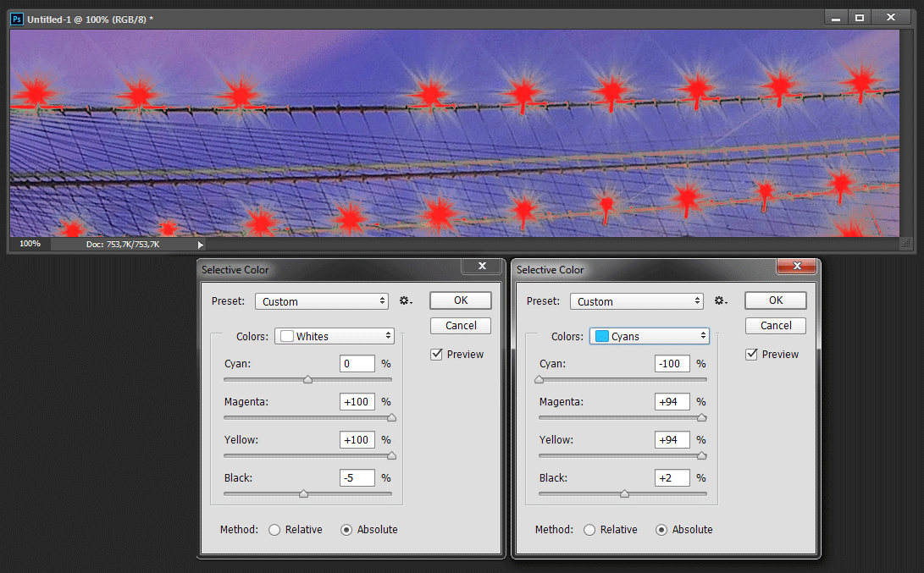Open Colors dropdown showing Cyans
The width and height of the screenshot is (924, 573).
[x=650, y=336]
